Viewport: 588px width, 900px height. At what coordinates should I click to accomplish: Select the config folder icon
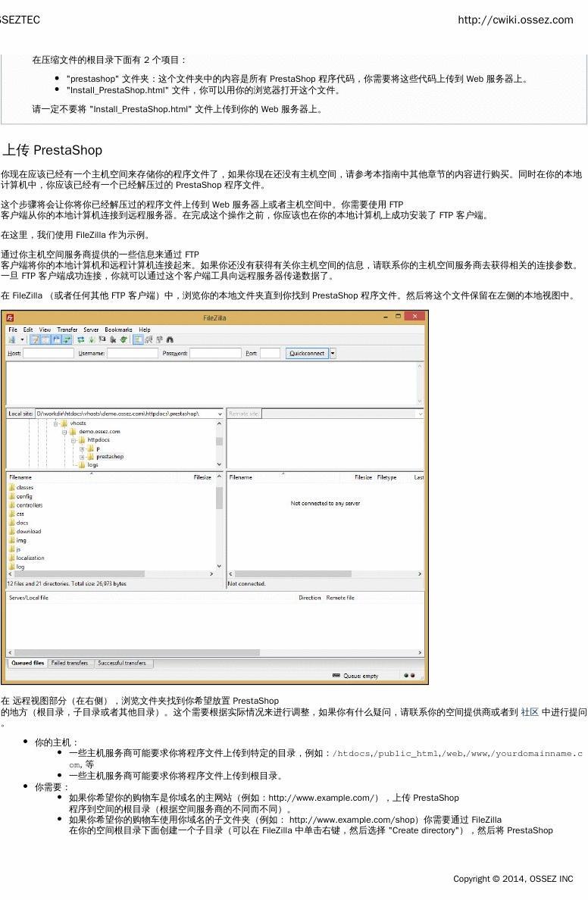click(x=12, y=496)
